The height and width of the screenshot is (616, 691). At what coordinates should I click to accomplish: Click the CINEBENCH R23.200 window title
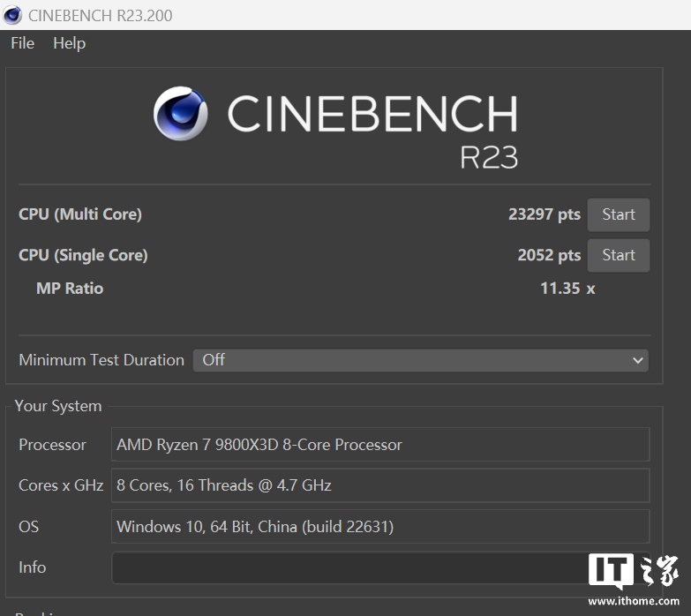point(100,15)
